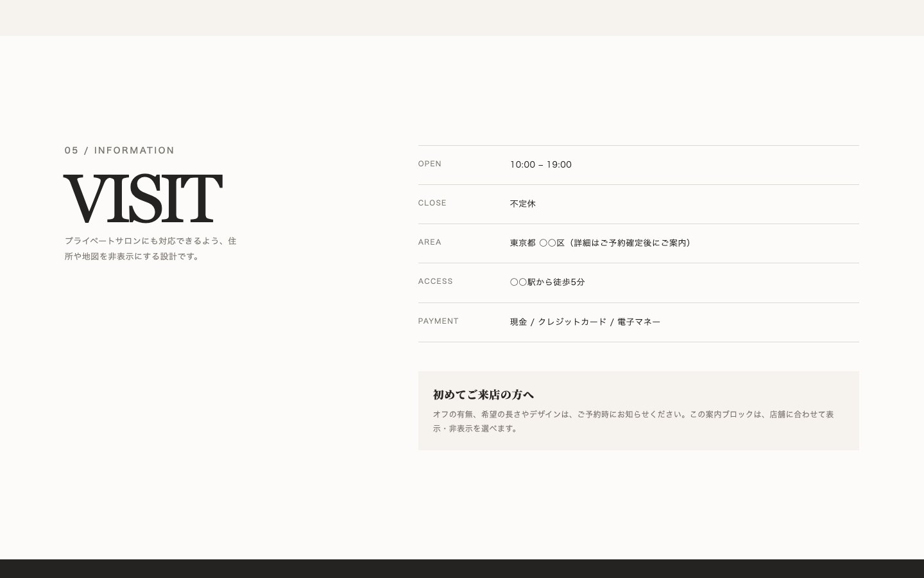Select the hours "10:00 – 19:00"
924x578 pixels.
point(541,164)
